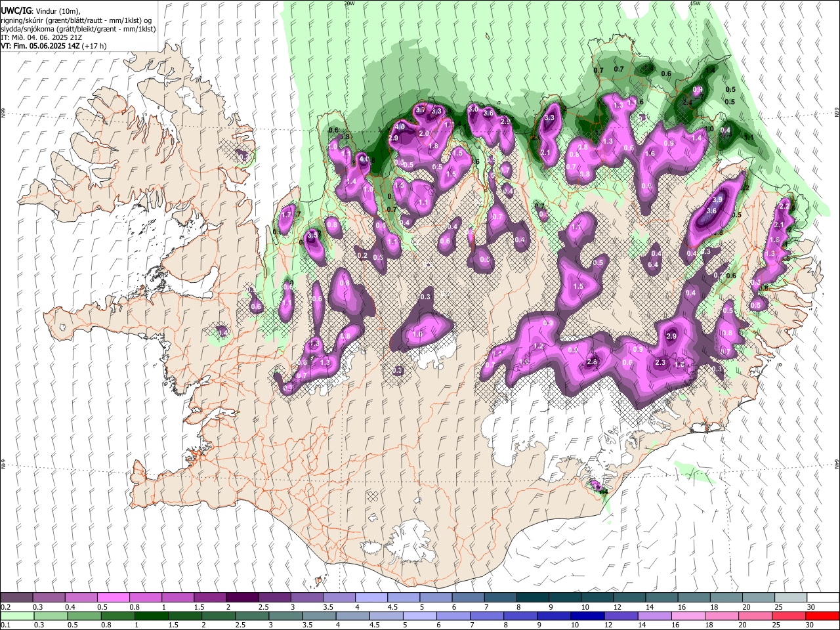840x630 pixels.
Task: Pick the darkest green rain swatch from 1 to 1.5
Action: tap(151, 616)
